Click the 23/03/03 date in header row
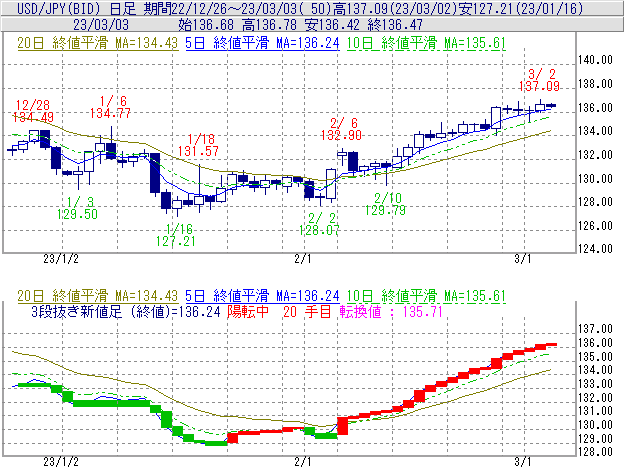Viewport: 624px width, 475px height. (101, 25)
